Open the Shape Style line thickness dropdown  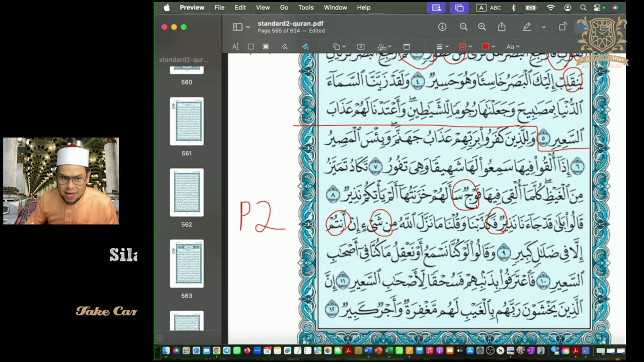(x=442, y=47)
